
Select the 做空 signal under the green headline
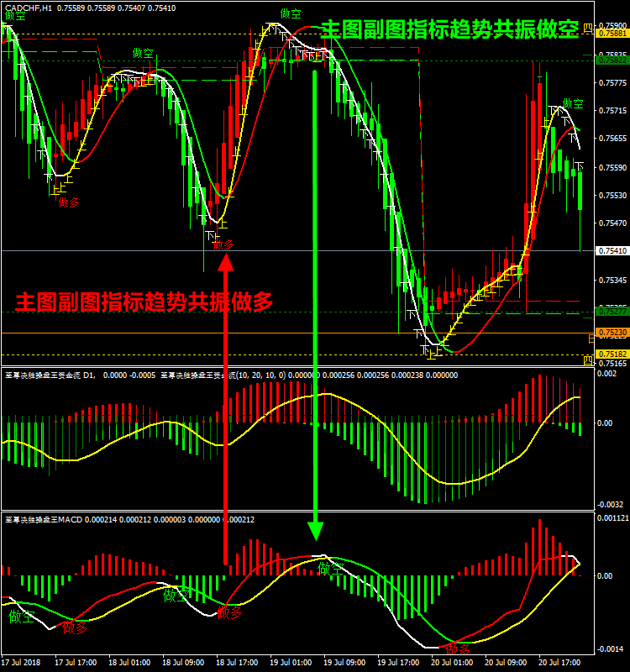[x=291, y=13]
